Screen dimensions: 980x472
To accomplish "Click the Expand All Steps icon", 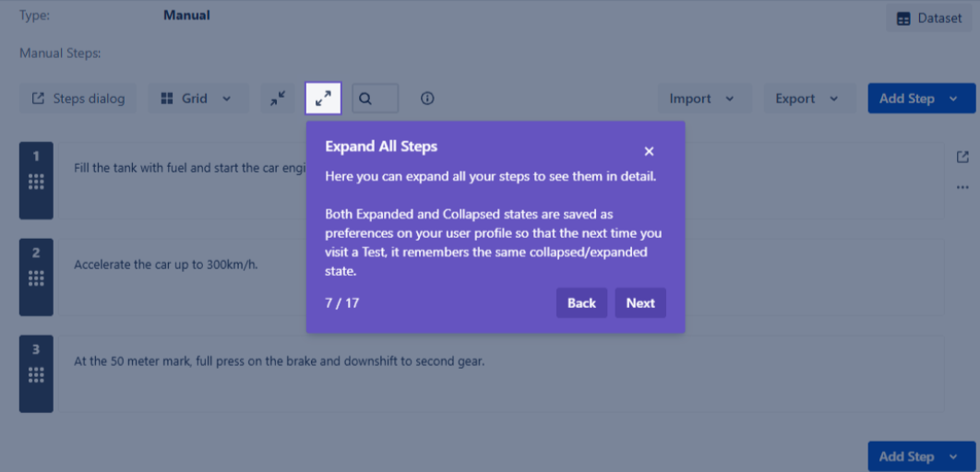I will pos(323,99).
